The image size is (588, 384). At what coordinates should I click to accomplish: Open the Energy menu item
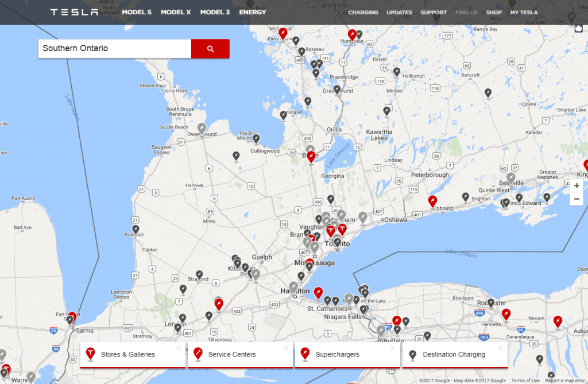253,13
